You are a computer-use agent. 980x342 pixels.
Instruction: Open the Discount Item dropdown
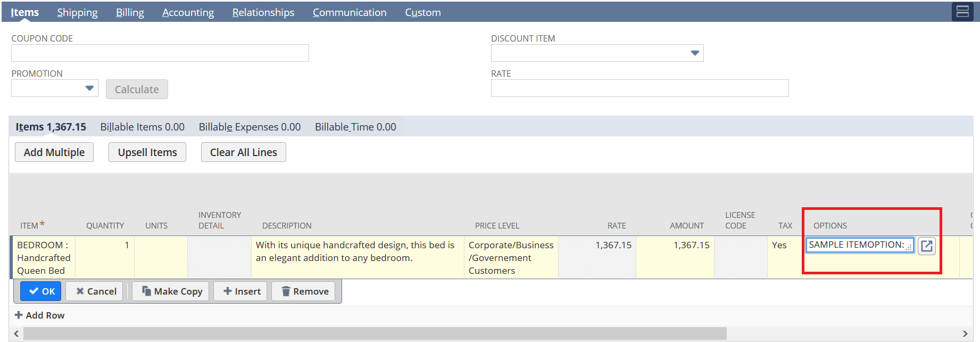(x=694, y=53)
